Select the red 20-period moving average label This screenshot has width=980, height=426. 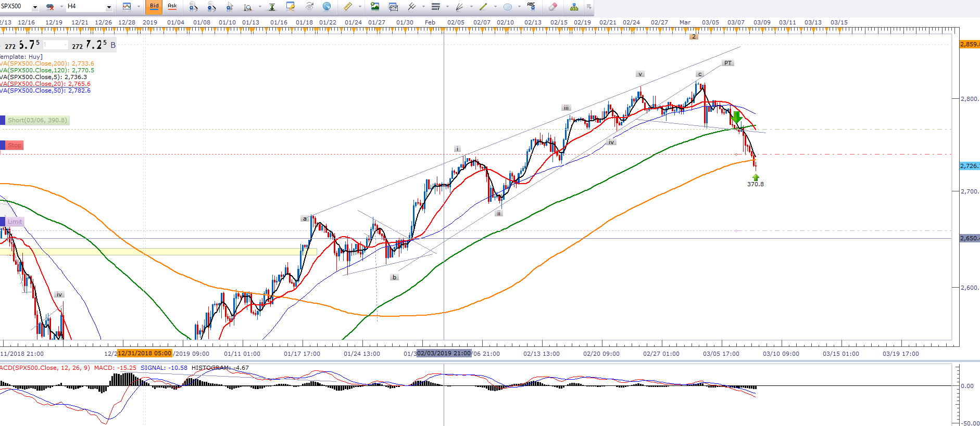45,84
